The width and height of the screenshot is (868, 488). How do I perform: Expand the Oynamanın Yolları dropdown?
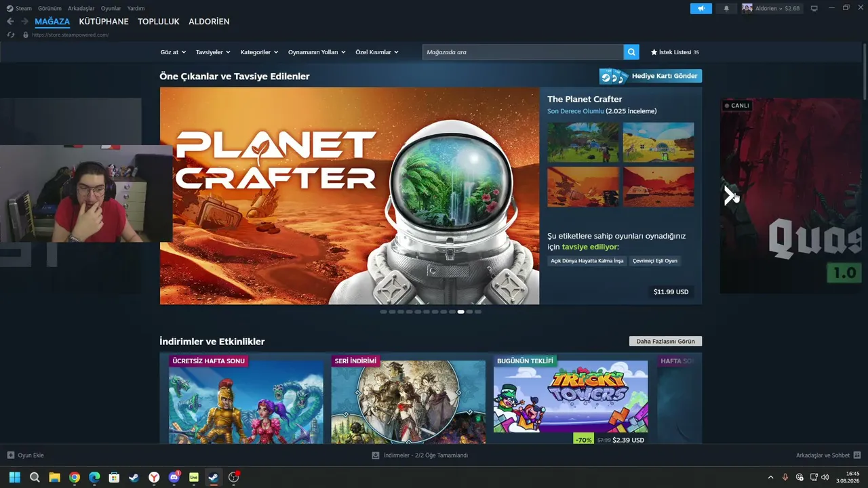point(317,52)
